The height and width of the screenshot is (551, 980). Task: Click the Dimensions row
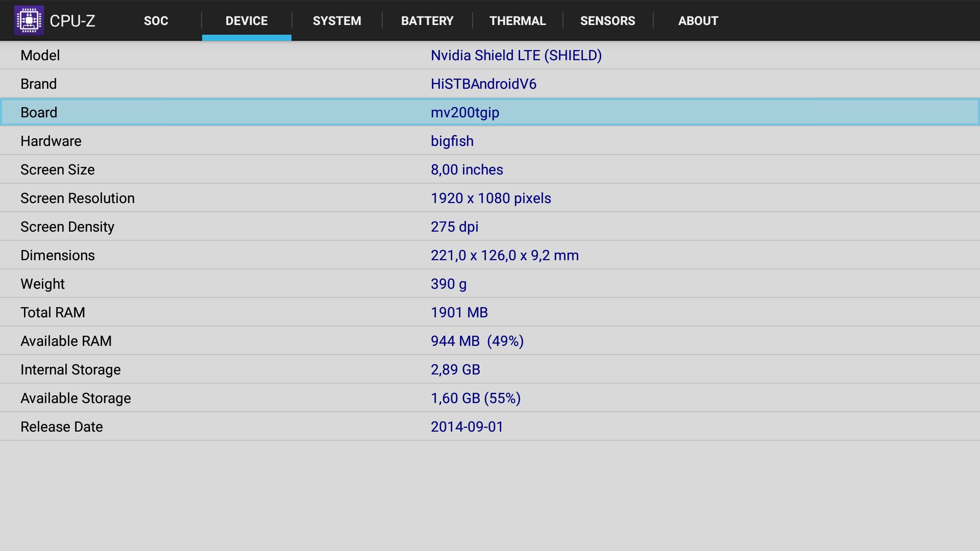(490, 255)
